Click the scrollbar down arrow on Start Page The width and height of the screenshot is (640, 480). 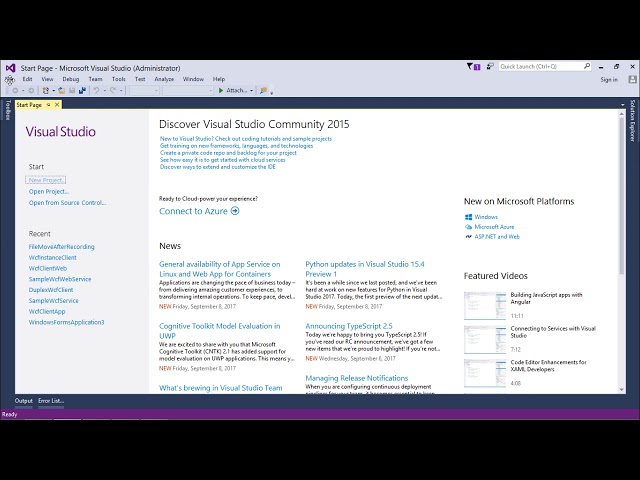[x=622, y=390]
